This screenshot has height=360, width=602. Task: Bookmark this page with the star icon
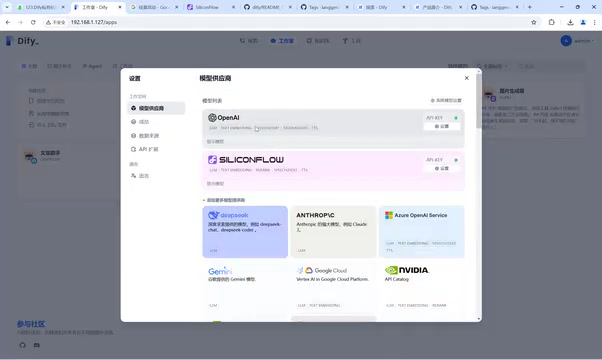(533, 22)
